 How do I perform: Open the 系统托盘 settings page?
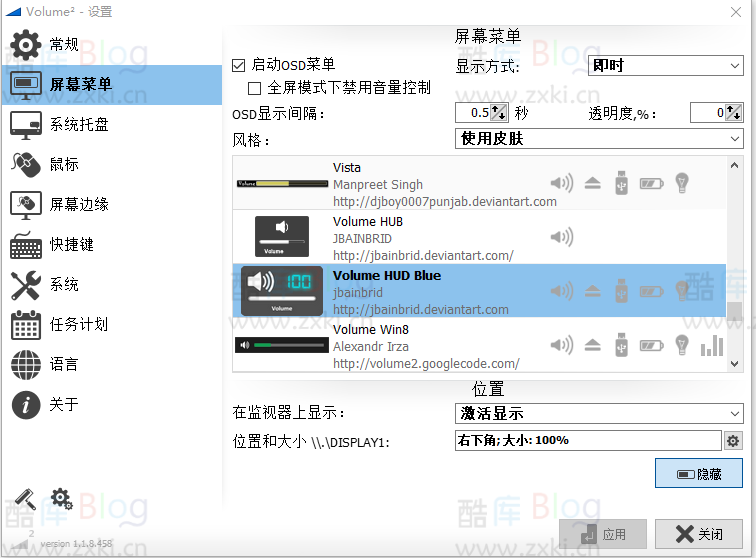(x=111, y=125)
